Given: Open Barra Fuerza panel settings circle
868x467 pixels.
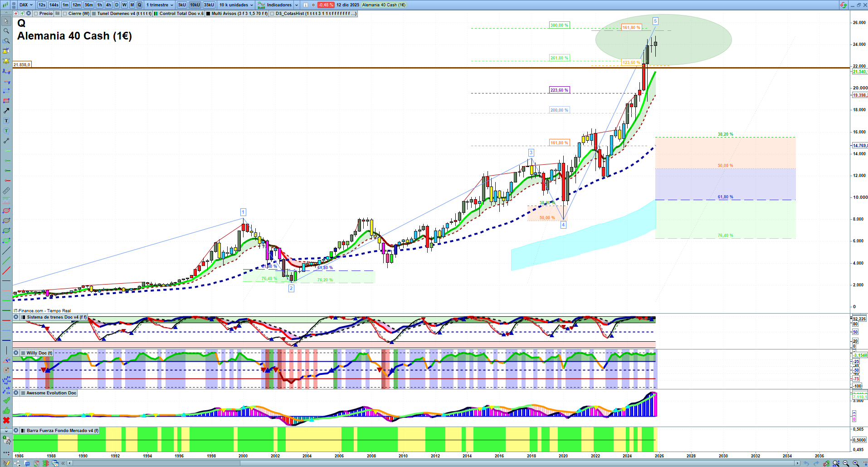Looking at the screenshot, I should [16, 431].
